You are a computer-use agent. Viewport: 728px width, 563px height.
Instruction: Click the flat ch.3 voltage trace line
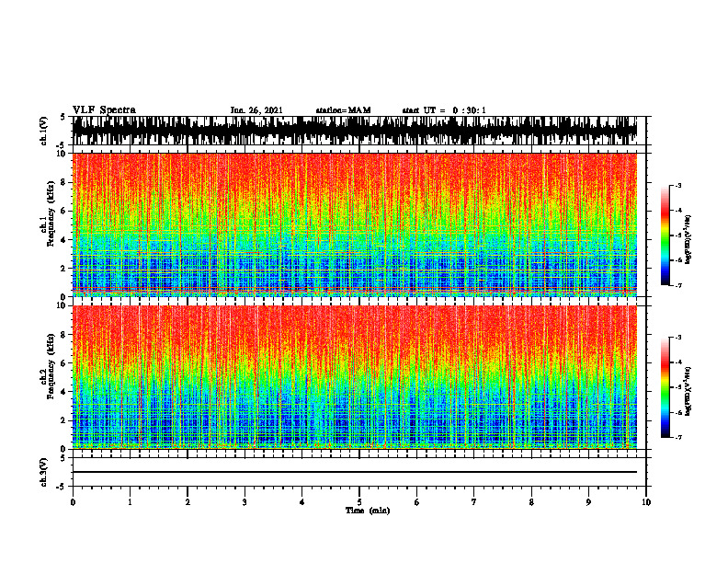click(354, 472)
